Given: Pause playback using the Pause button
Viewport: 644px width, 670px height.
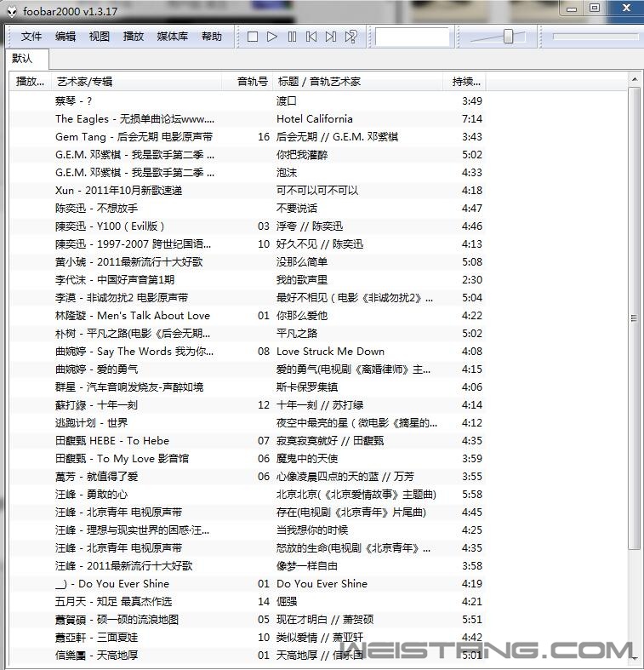Looking at the screenshot, I should click(292, 37).
